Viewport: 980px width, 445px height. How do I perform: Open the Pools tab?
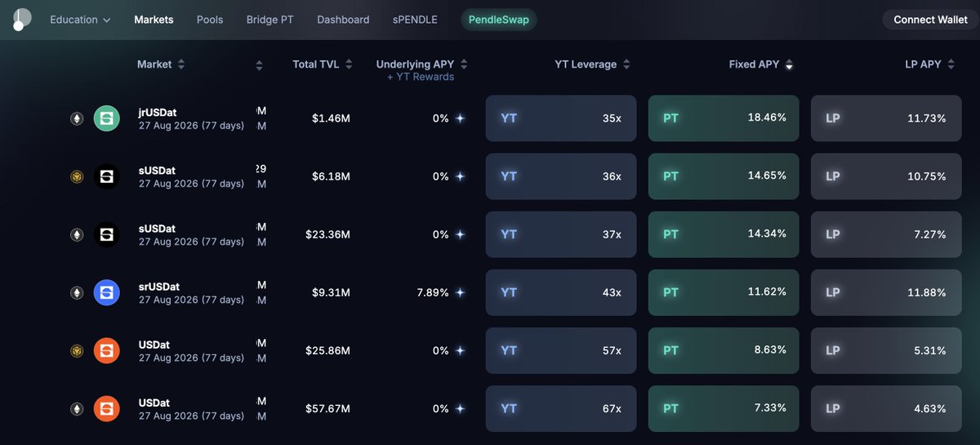click(210, 20)
